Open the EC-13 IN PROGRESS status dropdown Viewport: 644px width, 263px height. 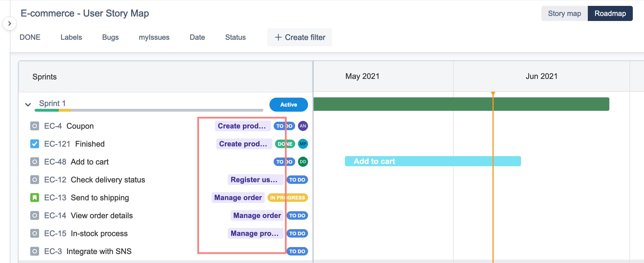coord(287,198)
